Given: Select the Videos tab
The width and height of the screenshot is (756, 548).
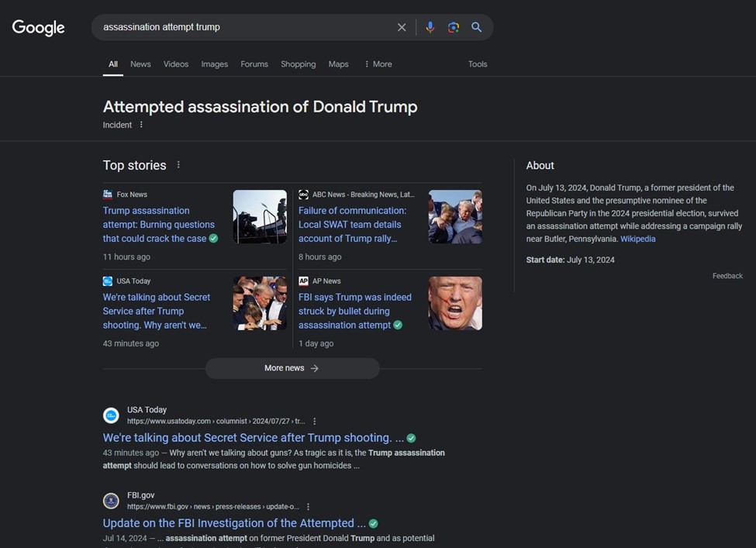Looking at the screenshot, I should coord(176,64).
